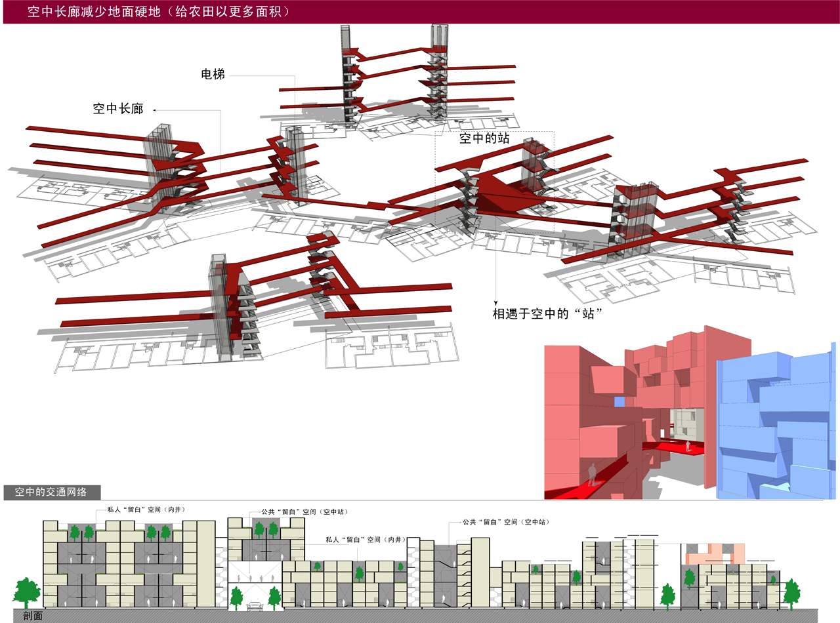The width and height of the screenshot is (840, 623).
Task: Click the green tree at far right of section
Action: pos(792,593)
